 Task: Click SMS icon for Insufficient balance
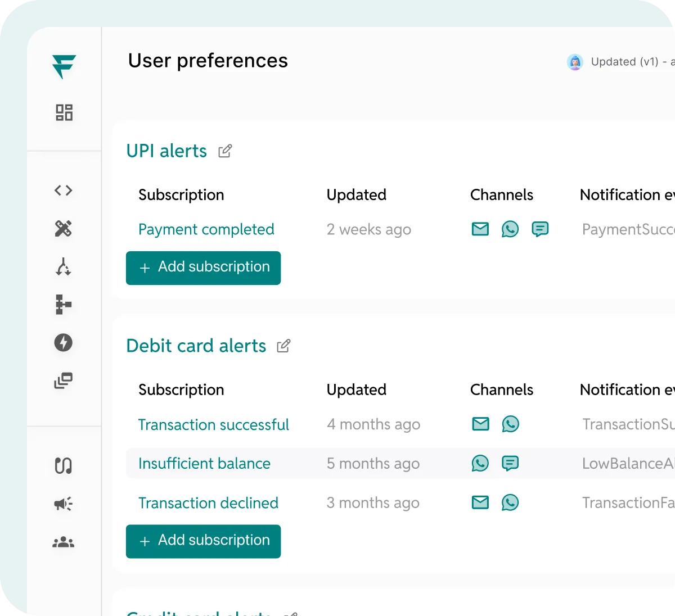coord(510,463)
